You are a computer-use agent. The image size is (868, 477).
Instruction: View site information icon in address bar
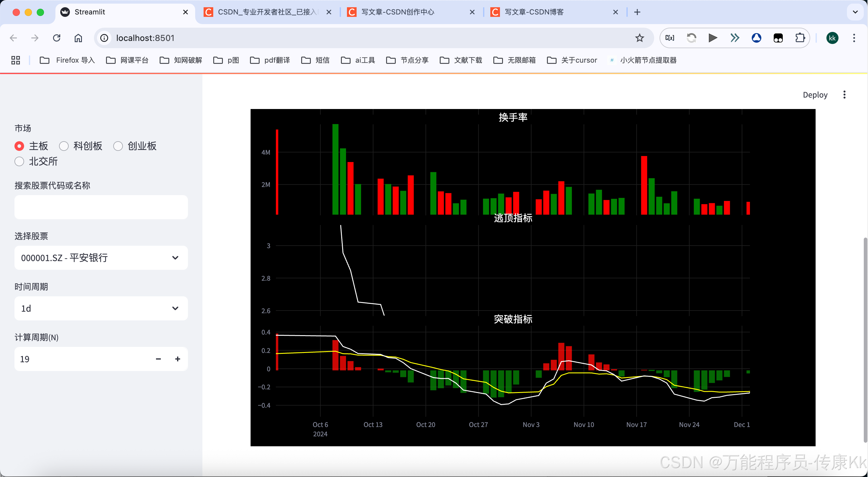tap(105, 38)
